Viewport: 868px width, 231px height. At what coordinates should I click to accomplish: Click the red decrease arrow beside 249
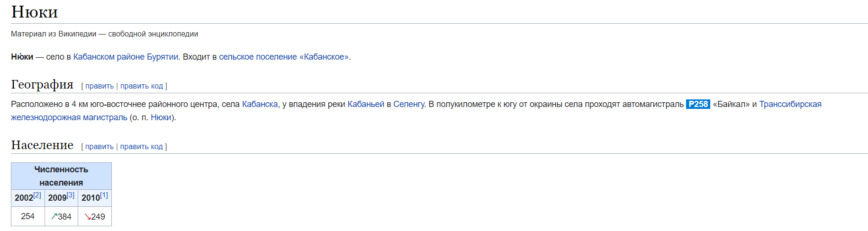[x=88, y=217]
